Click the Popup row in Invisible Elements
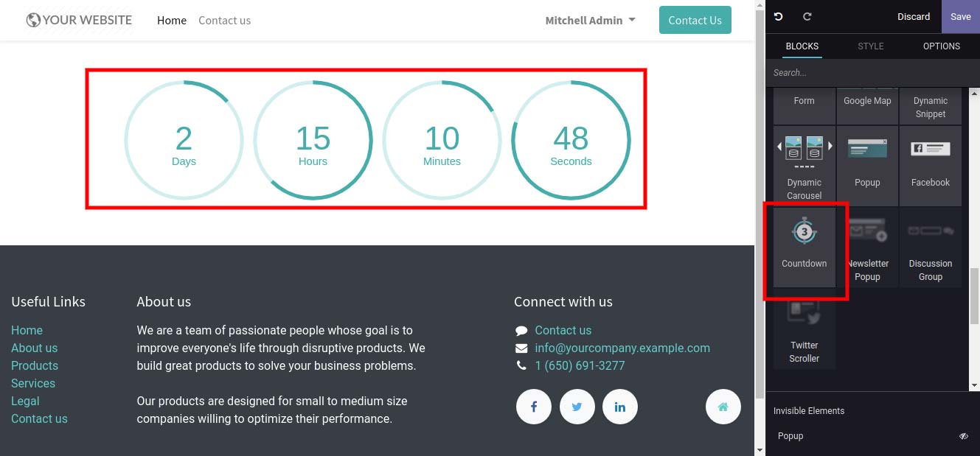This screenshot has height=456, width=980. (872, 436)
